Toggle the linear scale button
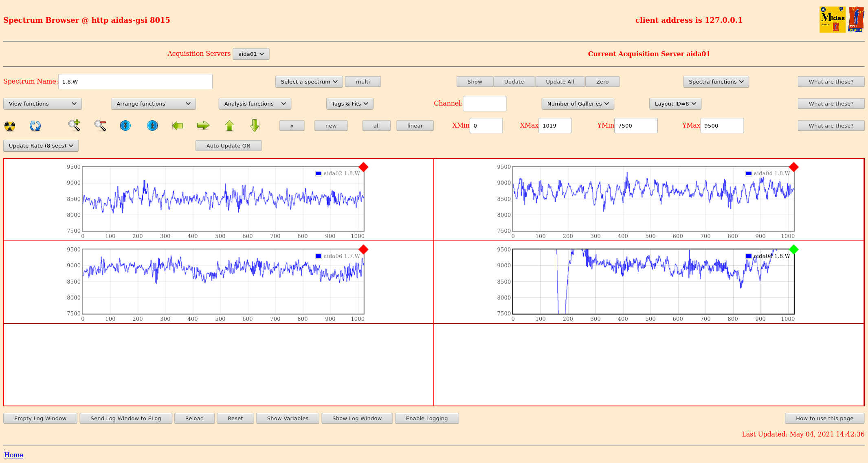 coord(415,126)
